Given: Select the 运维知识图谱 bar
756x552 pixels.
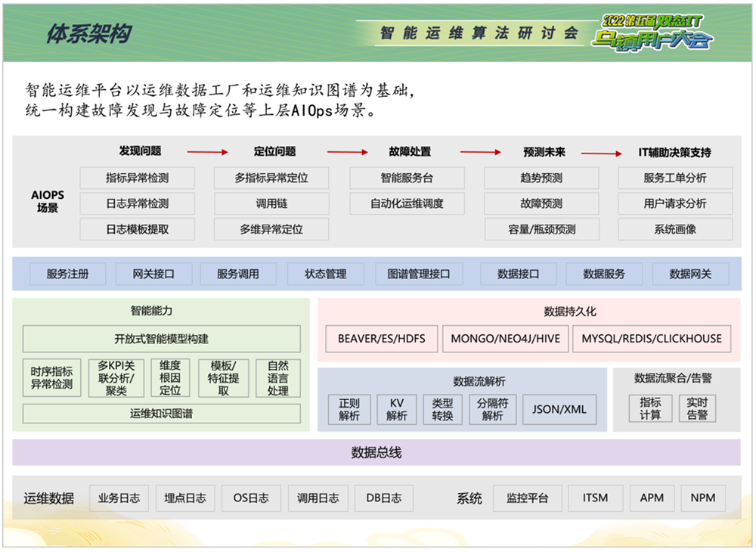Looking at the screenshot, I should pos(161,413).
